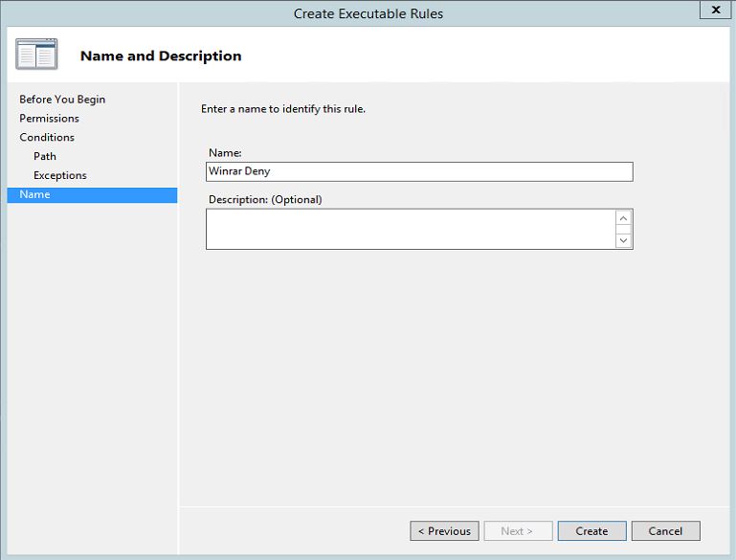Click the Create Executable Rules title bar
The height and width of the screenshot is (560, 736).
pyautogui.click(x=368, y=13)
